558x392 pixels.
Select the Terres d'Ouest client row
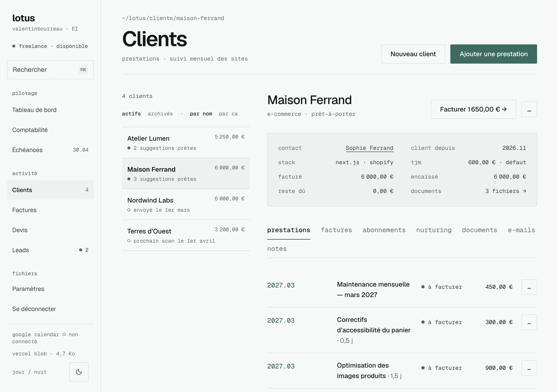186,235
